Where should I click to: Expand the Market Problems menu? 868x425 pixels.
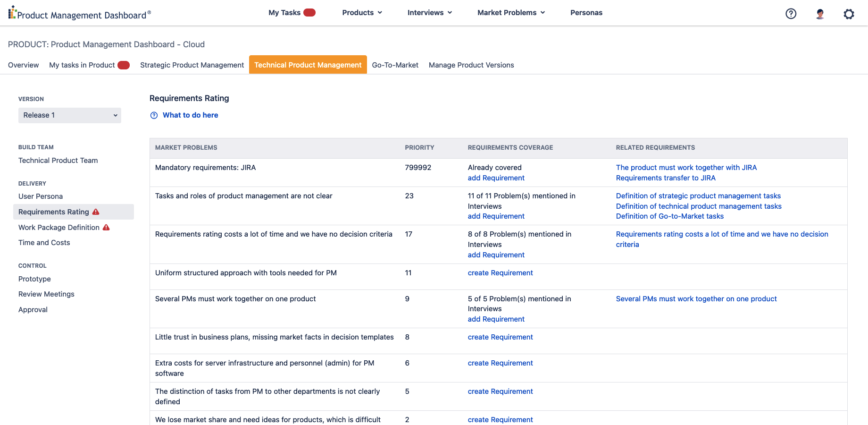tap(511, 13)
